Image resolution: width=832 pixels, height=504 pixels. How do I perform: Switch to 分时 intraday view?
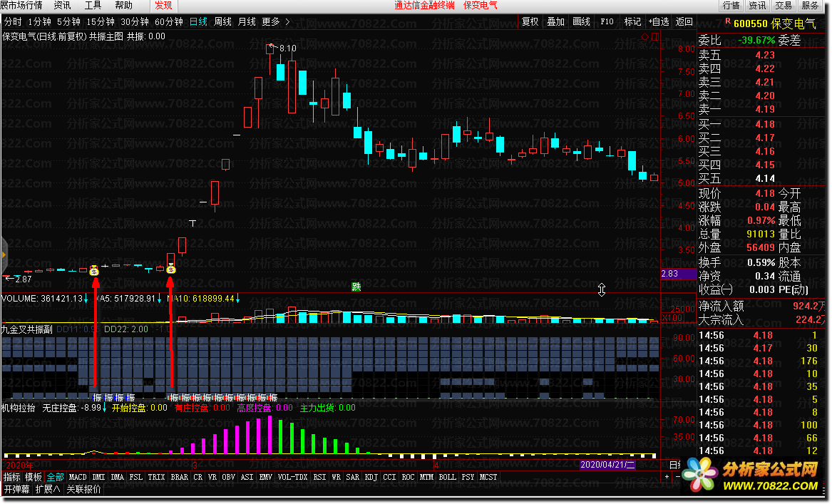(x=14, y=22)
